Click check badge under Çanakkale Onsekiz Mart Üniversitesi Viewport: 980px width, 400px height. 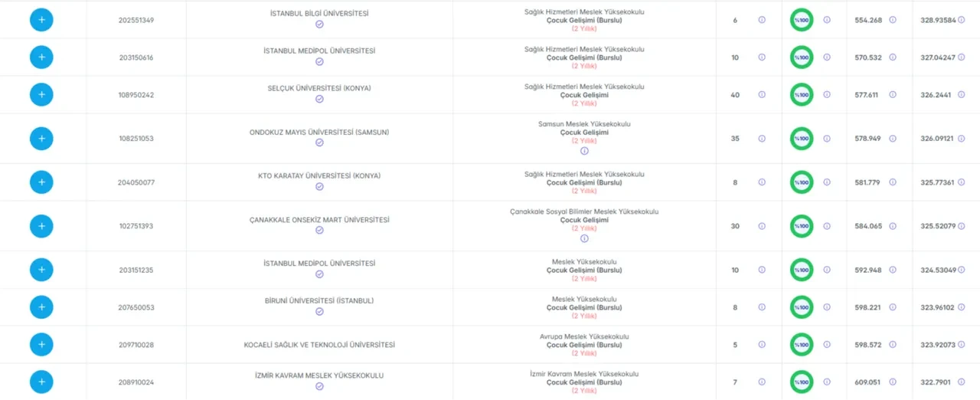[x=319, y=231]
